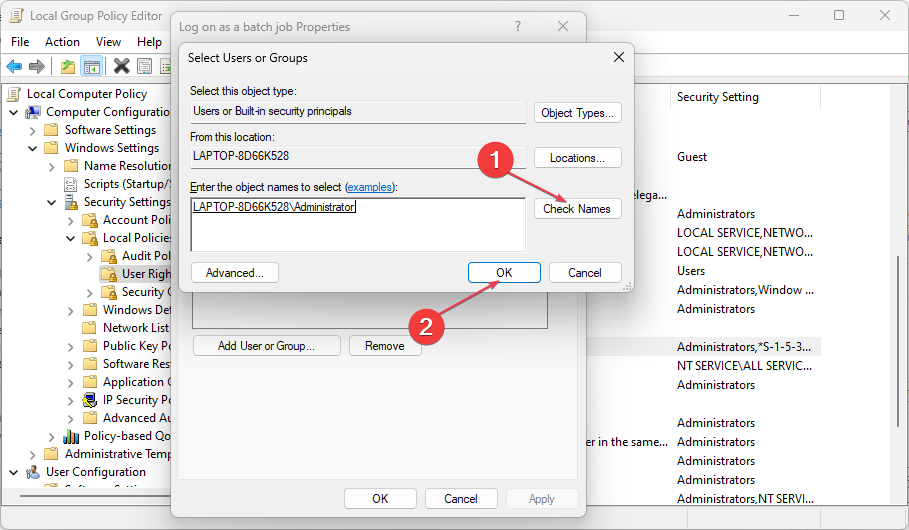Viewport: 909px width, 530px height.
Task: Collapse the Computer Configuration node
Action: pos(14,112)
